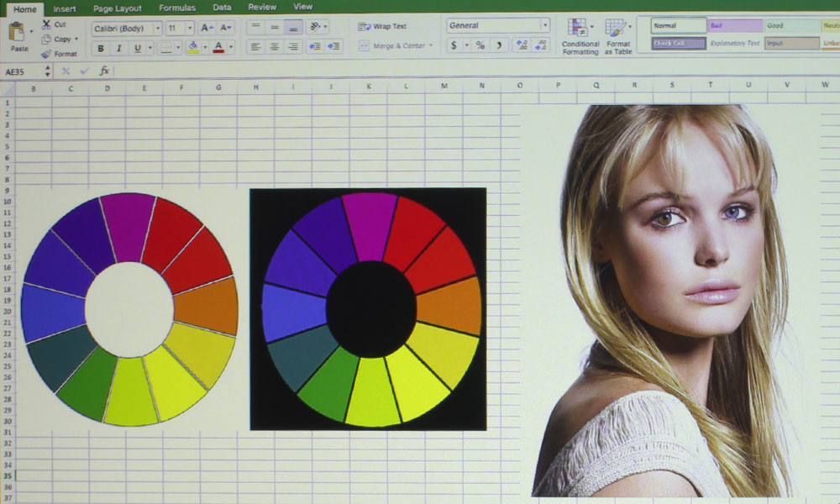This screenshot has width=840, height=504.
Task: Apply the Bad cell style
Action: (x=734, y=26)
